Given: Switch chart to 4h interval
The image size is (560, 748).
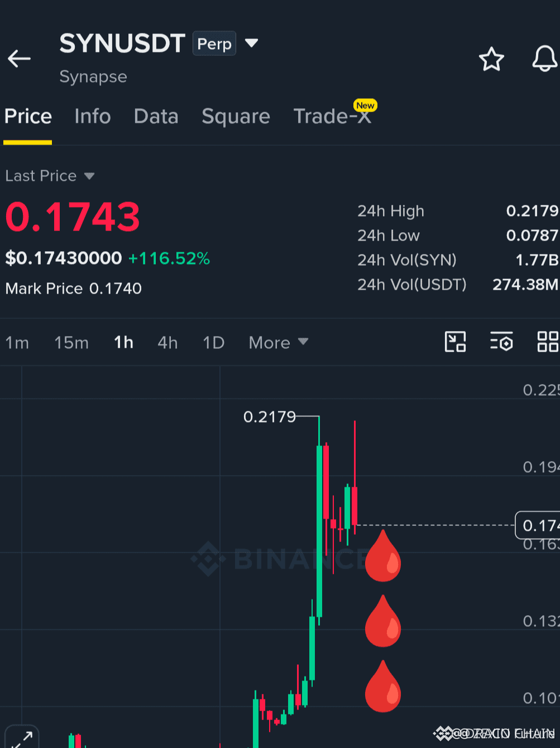Looking at the screenshot, I should [x=167, y=342].
